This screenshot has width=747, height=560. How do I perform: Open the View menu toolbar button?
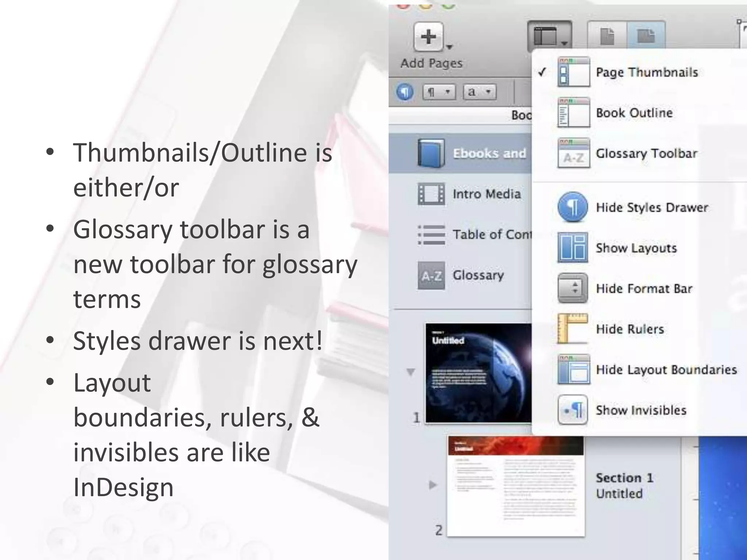(x=549, y=36)
